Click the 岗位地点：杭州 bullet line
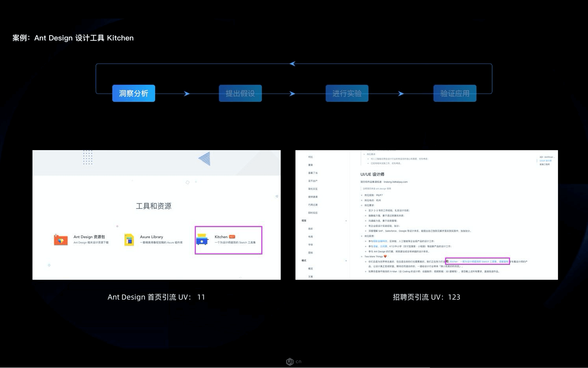588x368 pixels. (x=372, y=200)
